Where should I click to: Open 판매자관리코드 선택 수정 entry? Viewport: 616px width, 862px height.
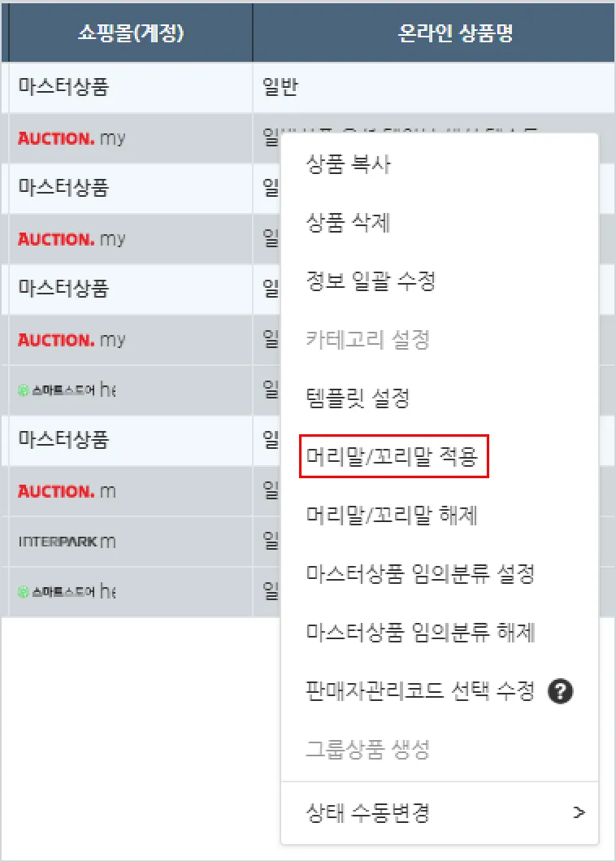(419, 692)
